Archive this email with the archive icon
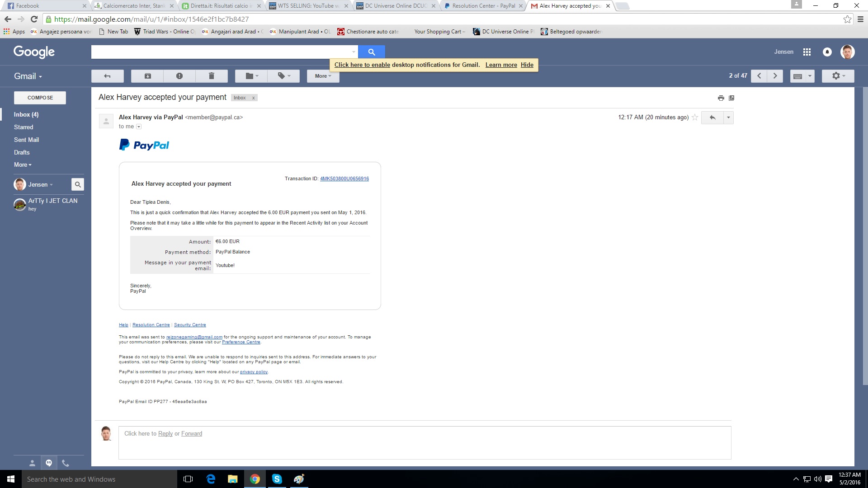Image resolution: width=868 pixels, height=488 pixels. pos(147,76)
